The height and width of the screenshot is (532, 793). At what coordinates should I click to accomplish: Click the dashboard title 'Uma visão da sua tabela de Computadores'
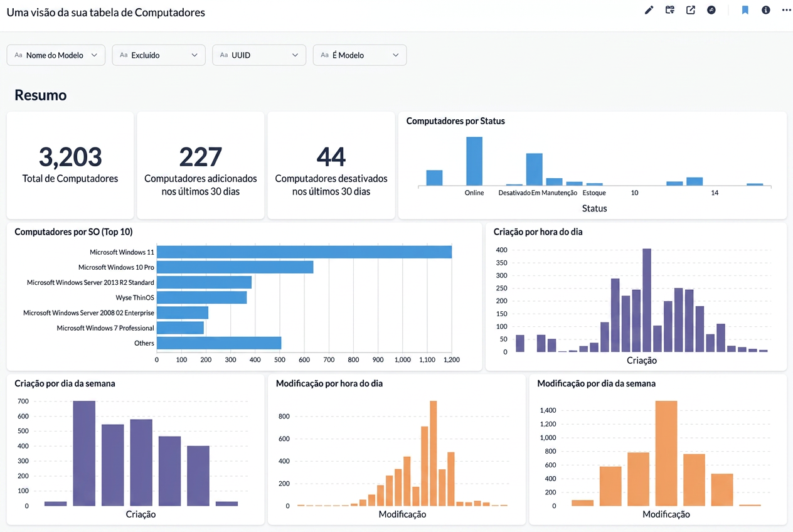point(105,13)
